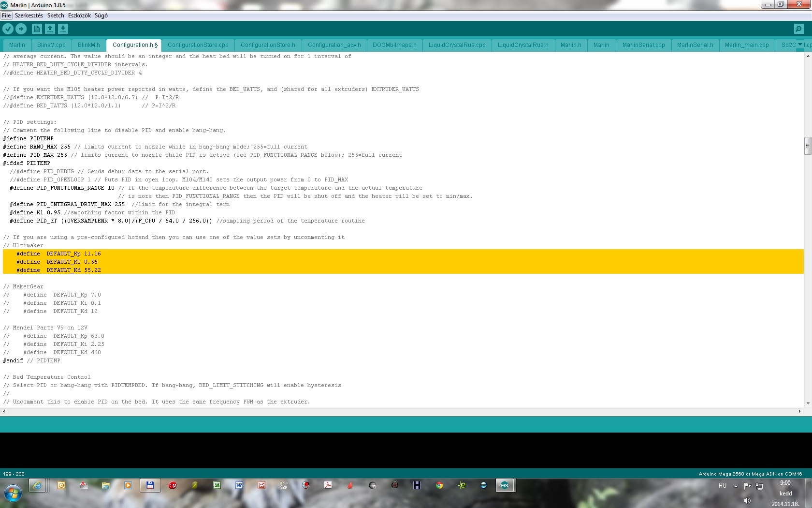Click the Windows Start button
The height and width of the screenshot is (508, 812).
point(13,493)
